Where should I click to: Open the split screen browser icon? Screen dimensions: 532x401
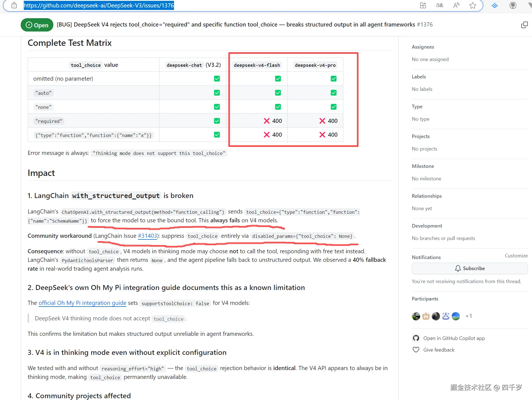click(423, 5)
